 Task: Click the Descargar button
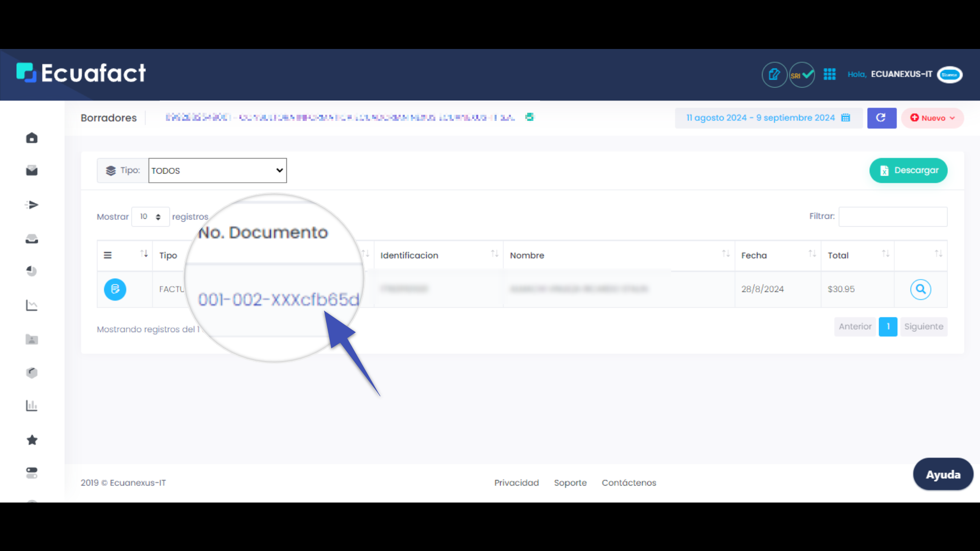(908, 170)
